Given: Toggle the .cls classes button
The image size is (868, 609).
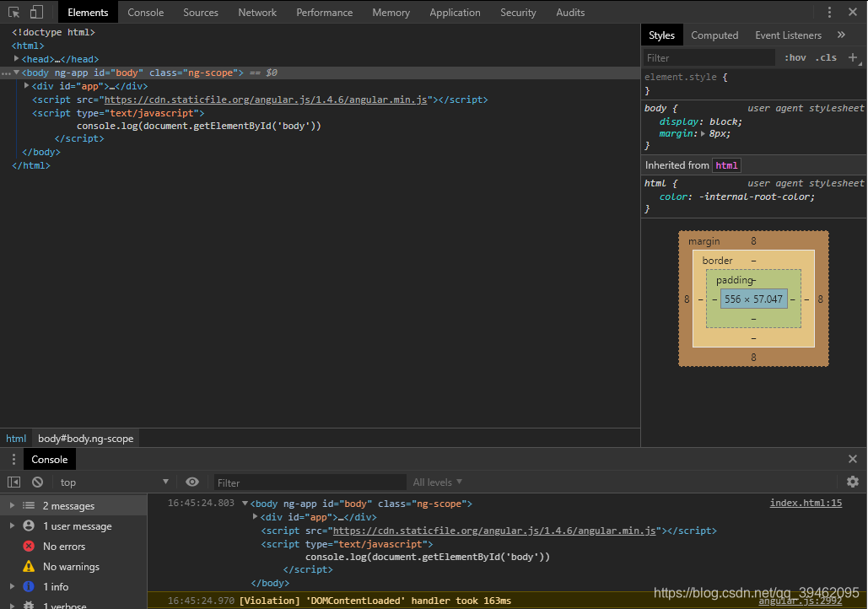Looking at the screenshot, I should pos(826,57).
